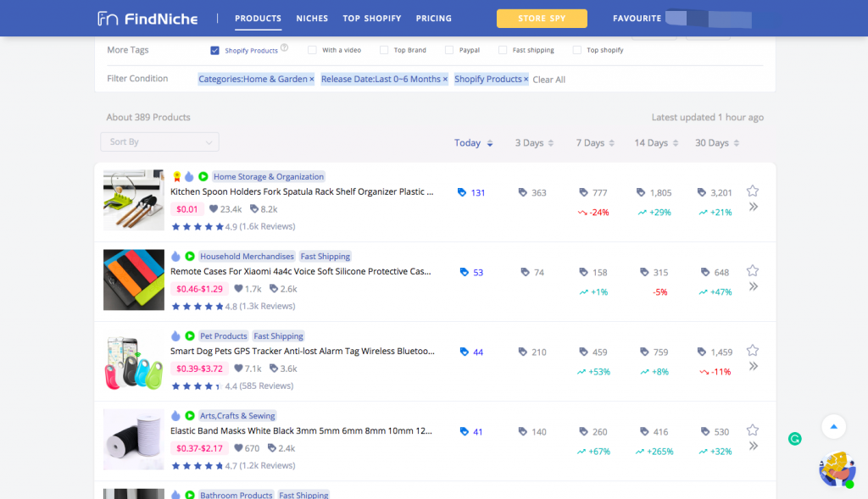Expand details arrows for Elastic Band Masks
The image size is (868, 499).
click(754, 446)
